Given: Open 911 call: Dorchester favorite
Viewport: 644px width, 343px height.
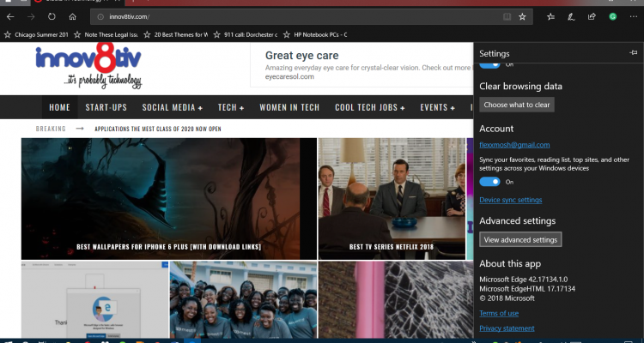Looking at the screenshot, I should coord(246,35).
